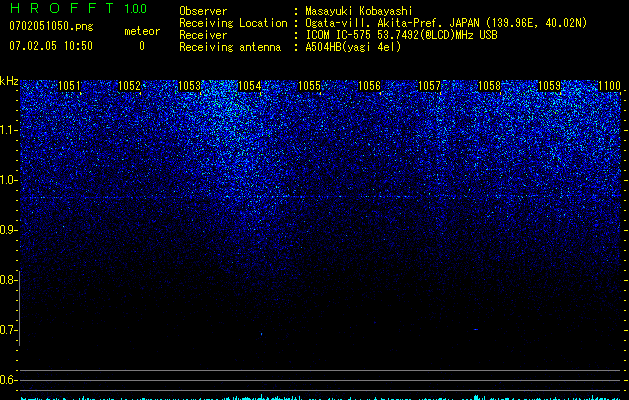The width and height of the screenshot is (629, 400).
Task: Click the Ogata-vill. Akita-Pref. JAPAN location text
Action: point(446,23)
